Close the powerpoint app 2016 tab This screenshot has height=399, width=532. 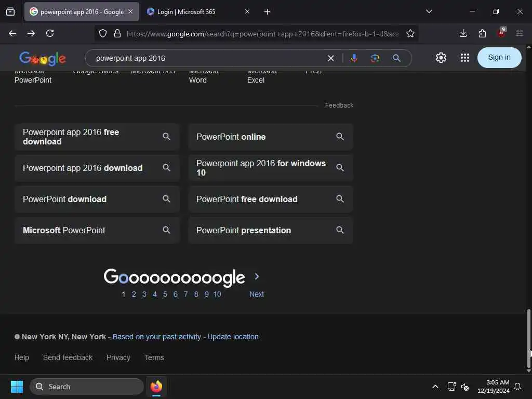pyautogui.click(x=130, y=11)
